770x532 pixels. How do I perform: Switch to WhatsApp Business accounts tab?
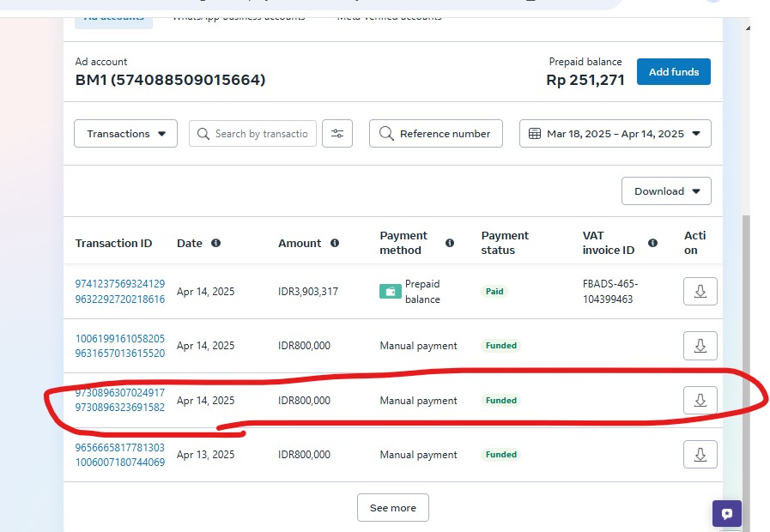238,17
